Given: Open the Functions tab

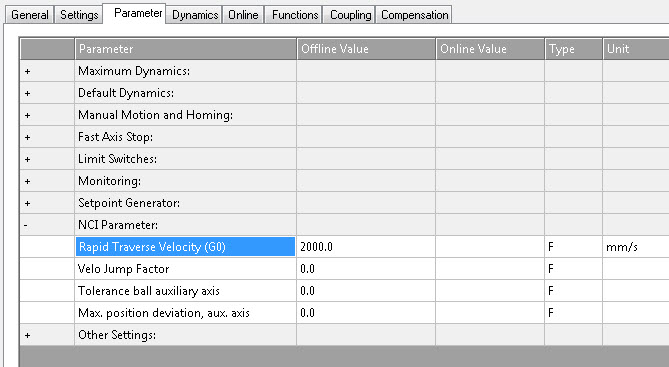Looking at the screenshot, I should [295, 15].
